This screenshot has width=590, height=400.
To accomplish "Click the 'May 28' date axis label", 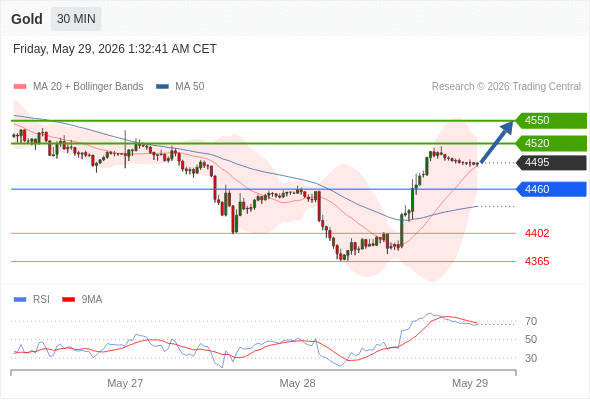I will click(298, 383).
